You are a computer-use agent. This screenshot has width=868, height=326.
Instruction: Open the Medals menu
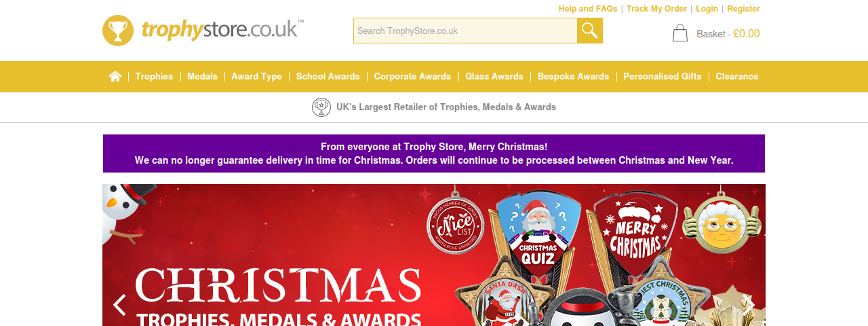click(x=202, y=77)
